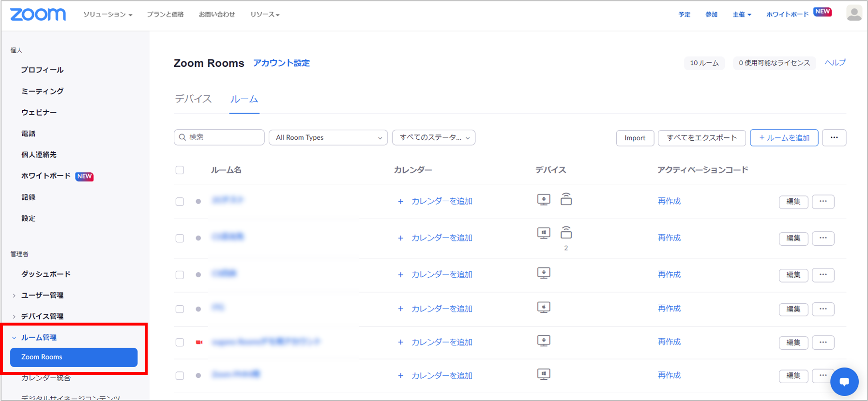Open the すべてのステータス filter dropdown

(434, 137)
